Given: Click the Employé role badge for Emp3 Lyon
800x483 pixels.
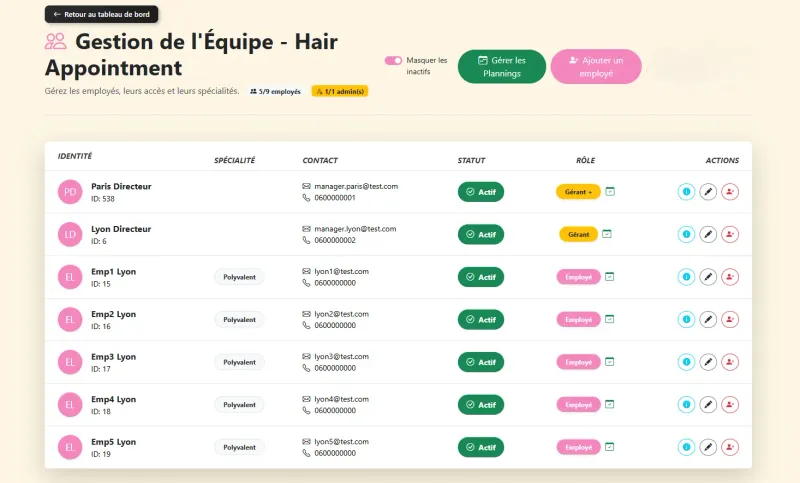Looking at the screenshot, I should (579, 362).
